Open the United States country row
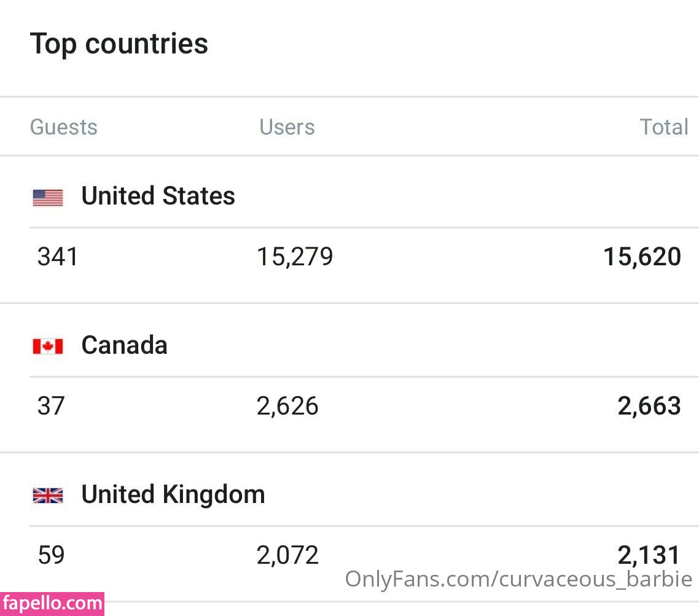This screenshot has width=699, height=616. click(158, 197)
